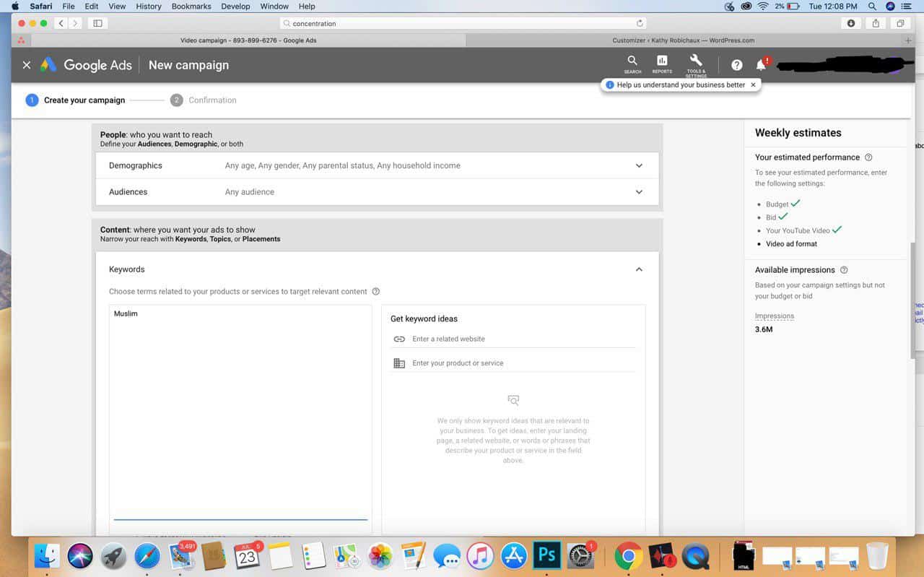Show Safari tab overview
Screen dimensions: 924x577
coord(900,23)
